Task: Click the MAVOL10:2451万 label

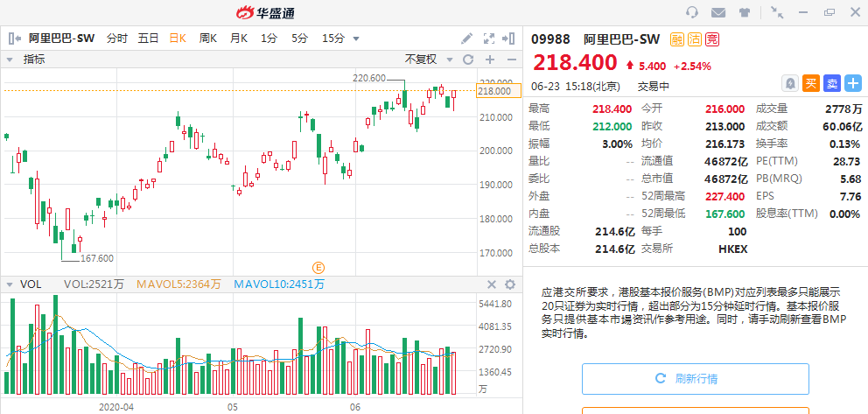Action: (279, 284)
